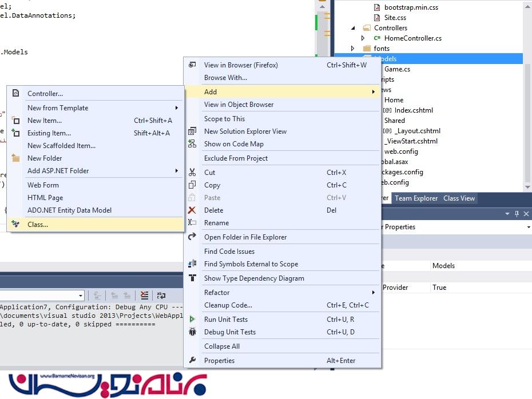Click the Show on Code Map icon
The width and height of the screenshot is (532, 399).
(x=192, y=144)
